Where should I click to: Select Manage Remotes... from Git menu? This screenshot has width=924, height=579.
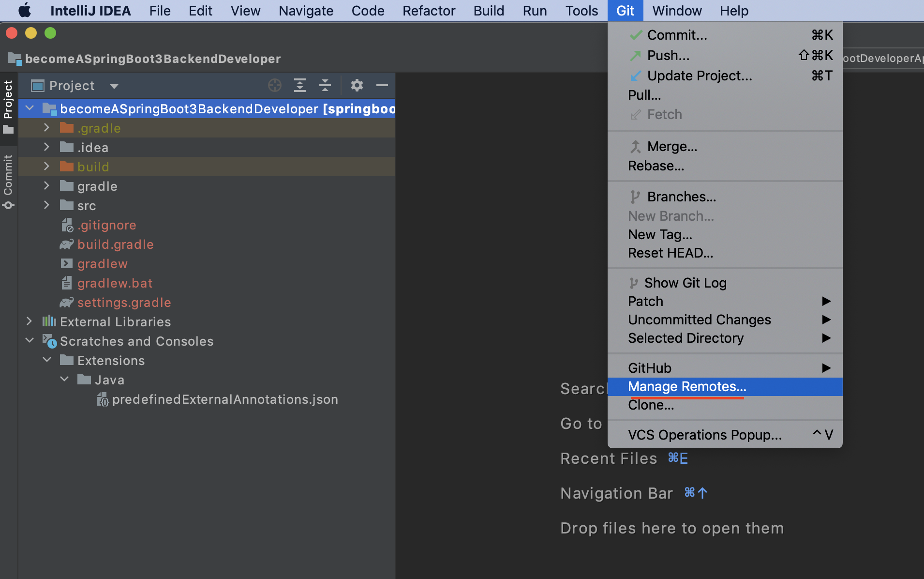tap(725, 386)
